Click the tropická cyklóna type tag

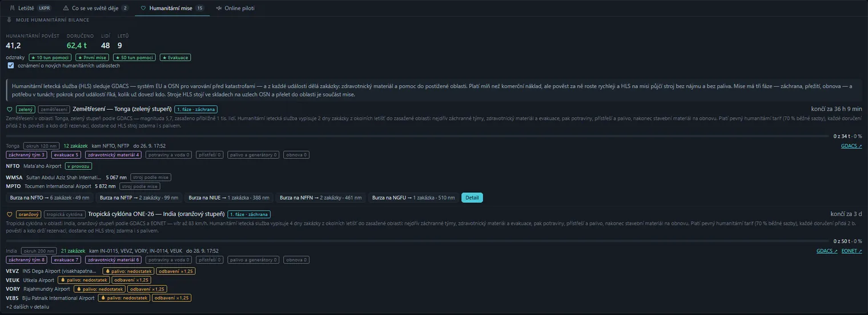pos(65,214)
